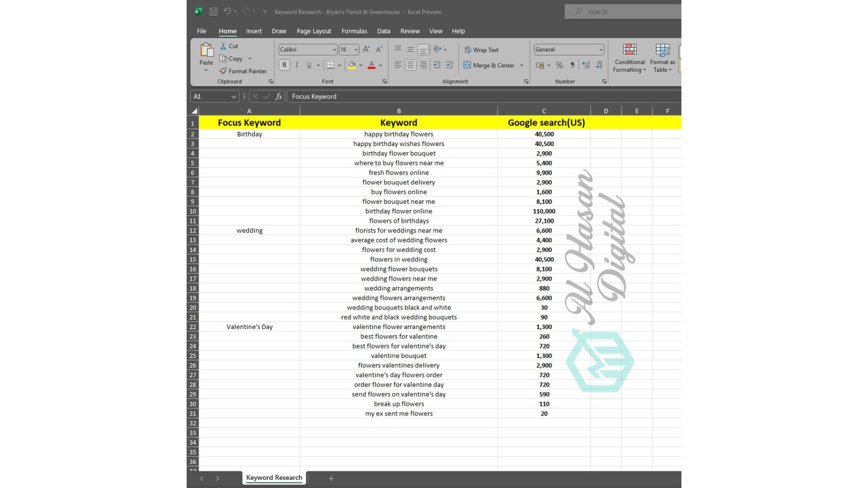Activate the Format Painter brush
The image size is (868, 488).
click(x=243, y=71)
